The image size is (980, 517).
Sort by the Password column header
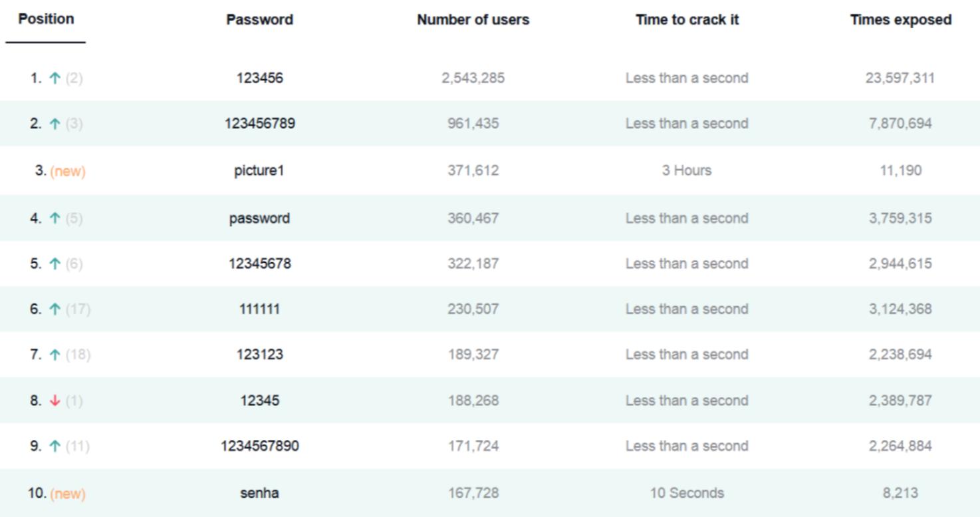click(x=259, y=20)
